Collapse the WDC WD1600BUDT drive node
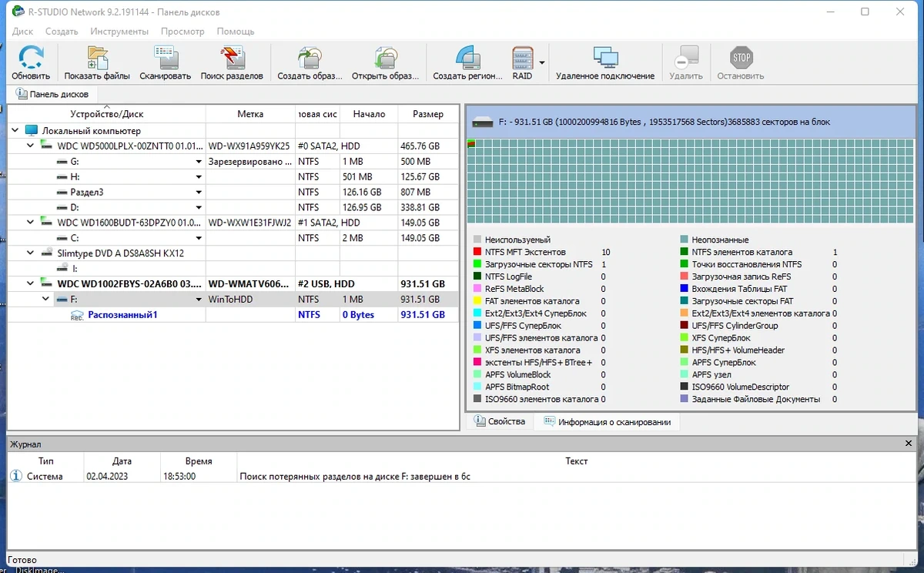Screen dimensions: 924x573 pyautogui.click(x=31, y=223)
